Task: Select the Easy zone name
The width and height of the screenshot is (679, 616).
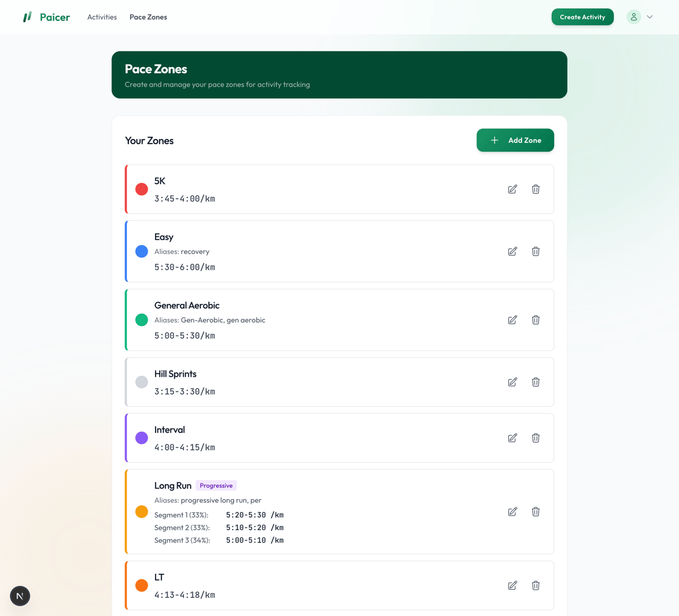Action: pos(164,237)
